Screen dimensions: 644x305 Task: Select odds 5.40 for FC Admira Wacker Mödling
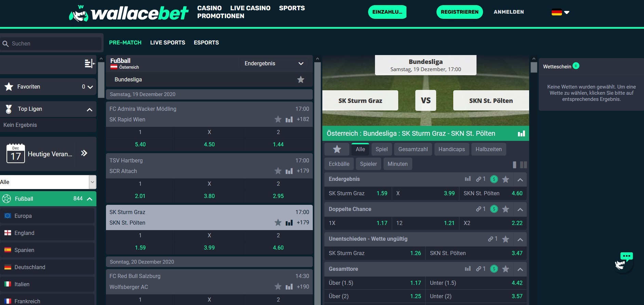coord(140,144)
